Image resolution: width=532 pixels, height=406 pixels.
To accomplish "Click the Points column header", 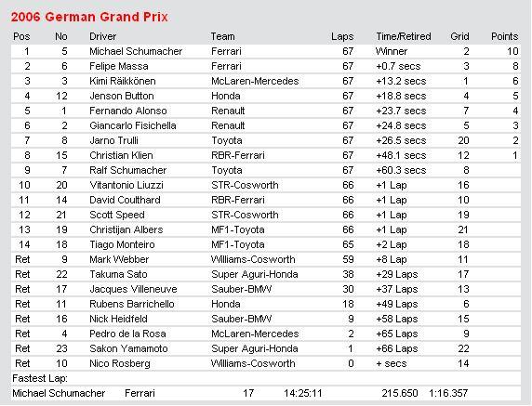I will [x=504, y=36].
